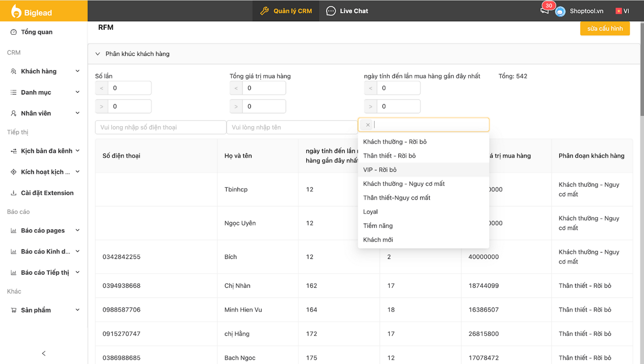Click the name Tbinhcp
Viewport: 644px width, 364px height.
tap(236, 189)
